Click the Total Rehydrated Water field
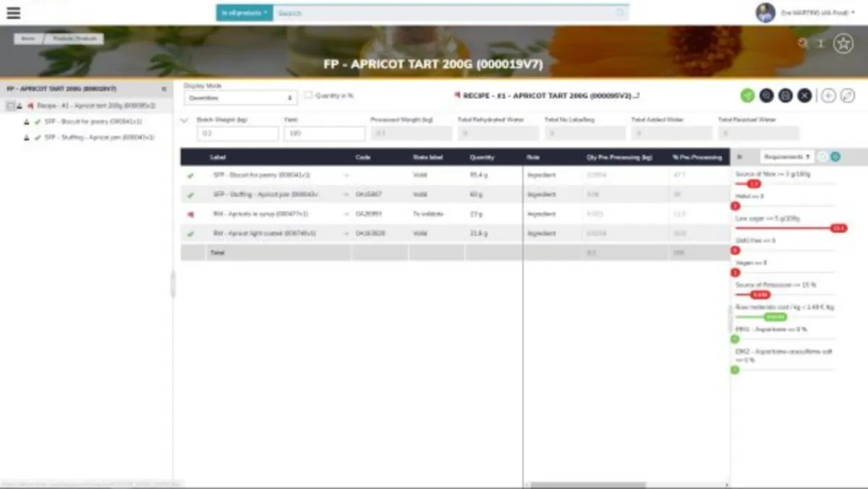The width and height of the screenshot is (868, 489). pyautogui.click(x=498, y=134)
